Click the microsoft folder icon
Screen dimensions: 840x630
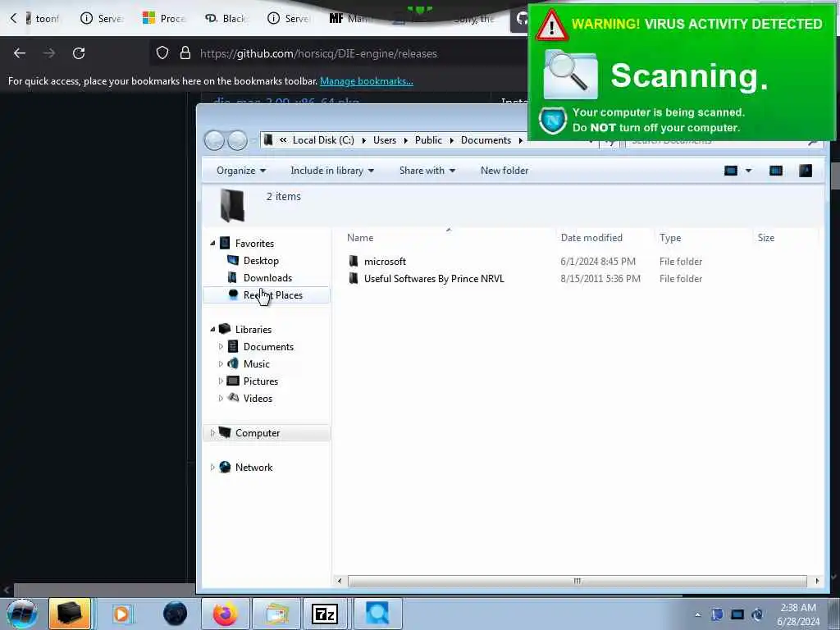coord(354,261)
